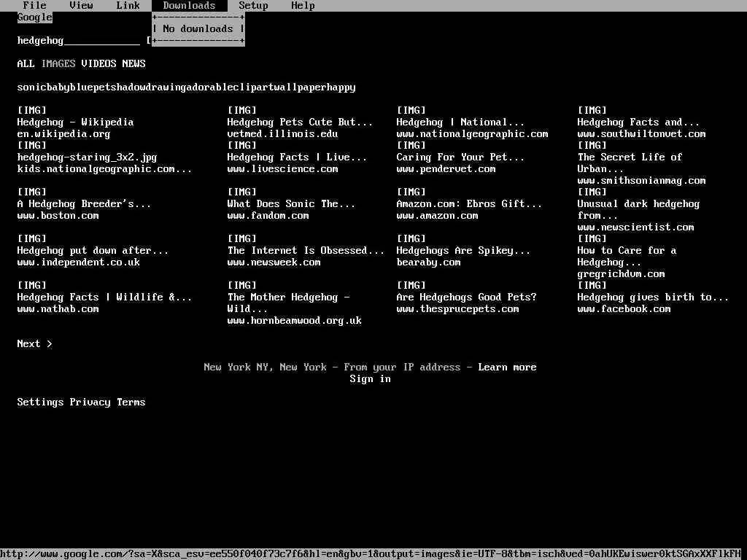Open What Does Sonic The... result
The width and height of the screenshot is (747, 560).
(291, 204)
